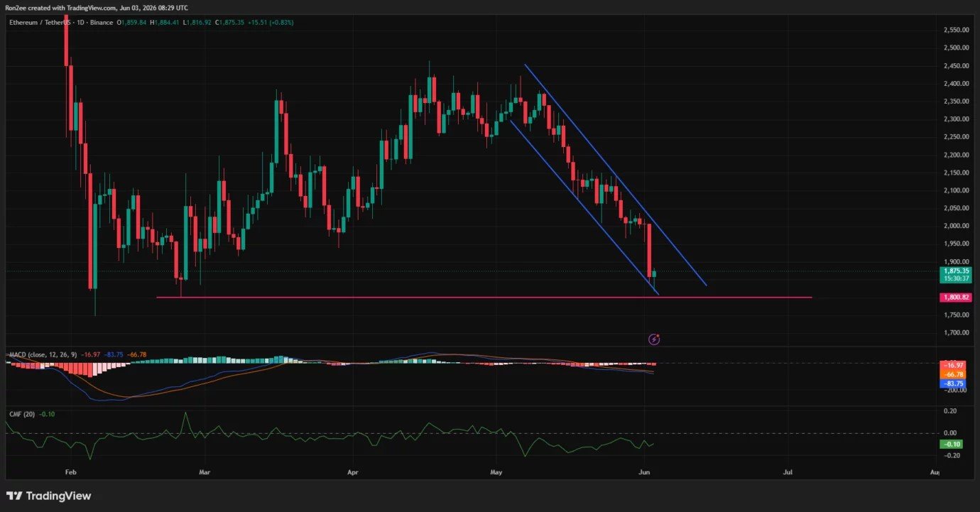
Task: Click the 1,700.00 price axis label
Action: (x=957, y=332)
